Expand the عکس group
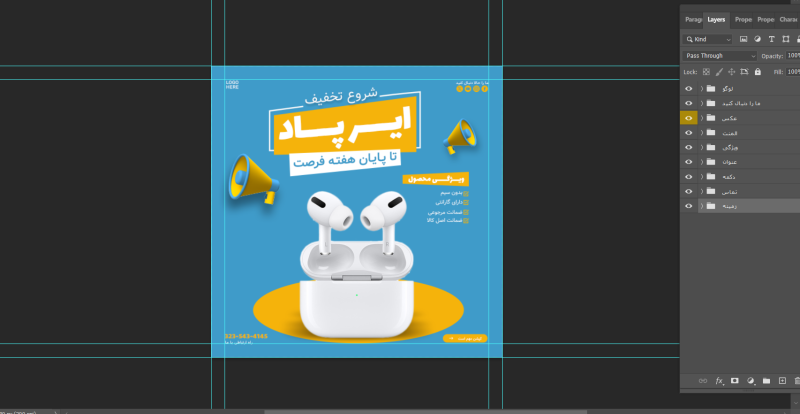 click(702, 118)
